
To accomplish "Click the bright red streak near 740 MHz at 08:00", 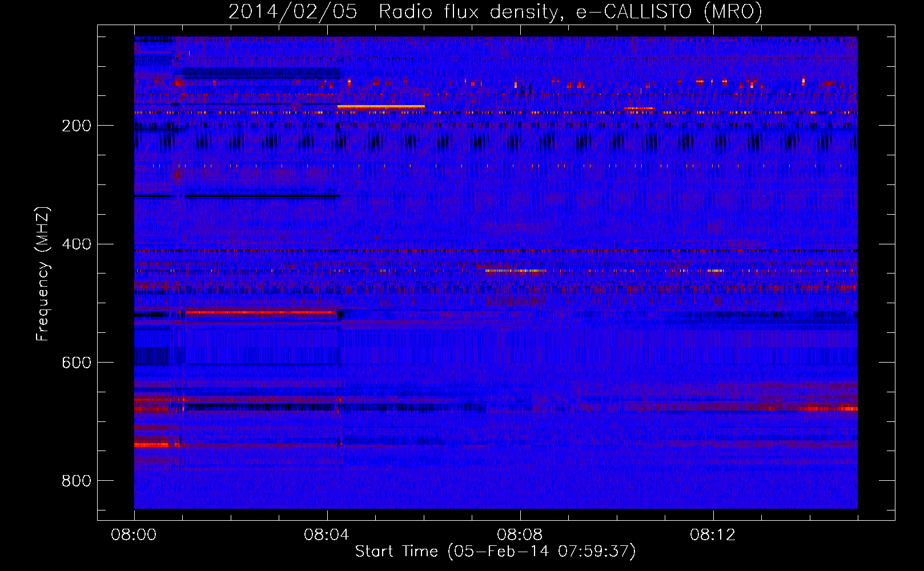I will 152,444.
